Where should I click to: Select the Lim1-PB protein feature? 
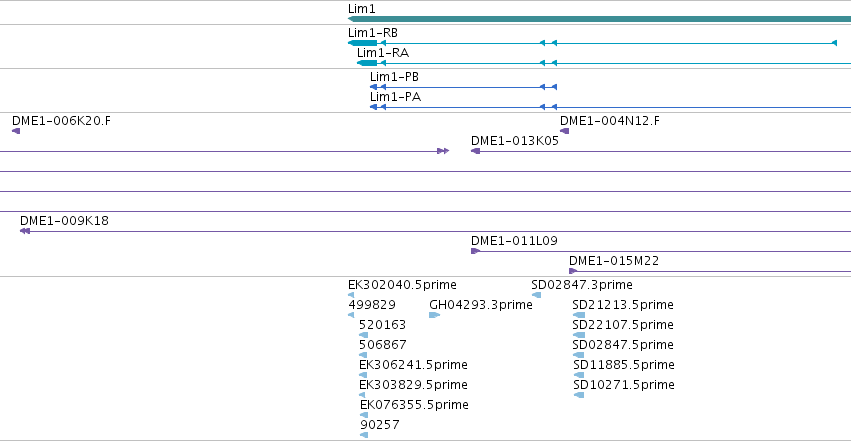point(463,87)
